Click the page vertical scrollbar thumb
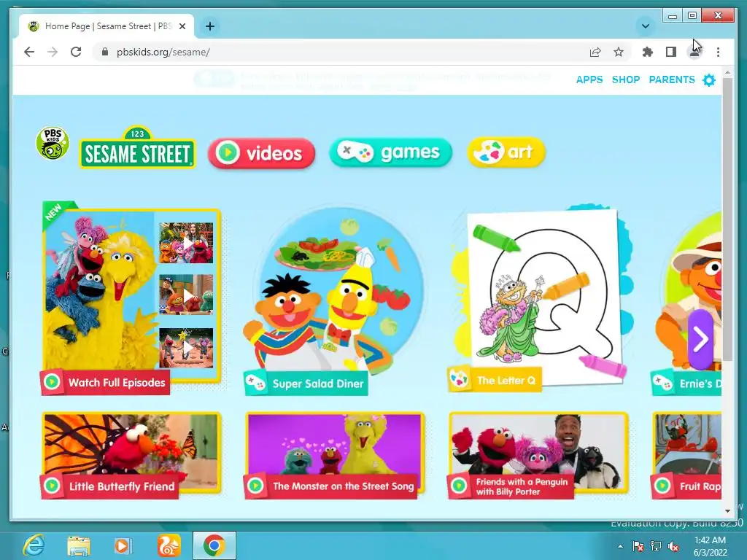 click(727, 219)
